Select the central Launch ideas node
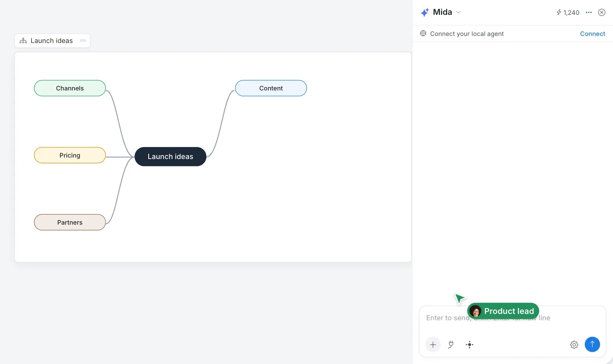This screenshot has width=613, height=364. 170,157
